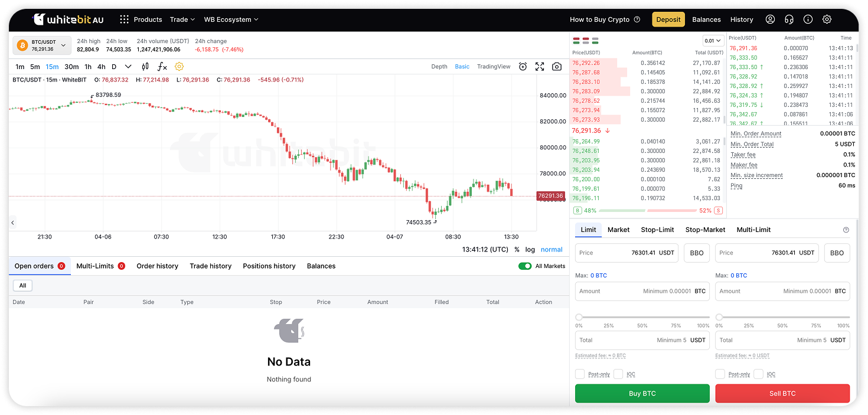Toggle the All Markets switch
This screenshot has width=868, height=415.
525,266
